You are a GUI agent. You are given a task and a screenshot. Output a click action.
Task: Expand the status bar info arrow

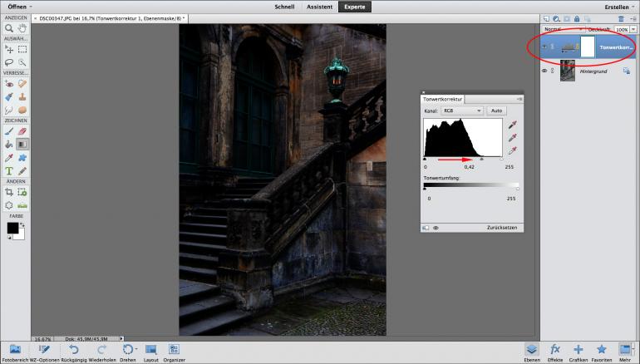121,339
